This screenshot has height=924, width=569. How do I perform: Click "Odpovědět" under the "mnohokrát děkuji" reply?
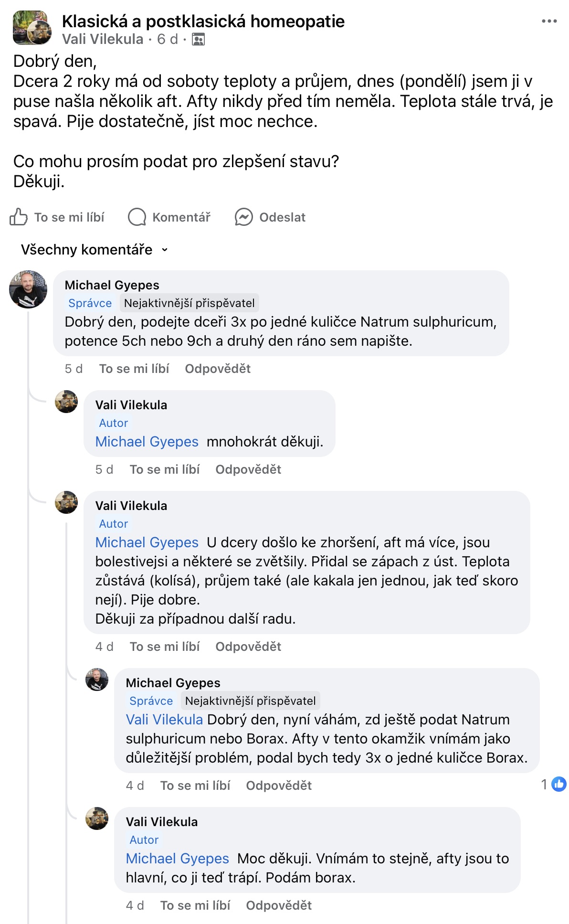248,469
